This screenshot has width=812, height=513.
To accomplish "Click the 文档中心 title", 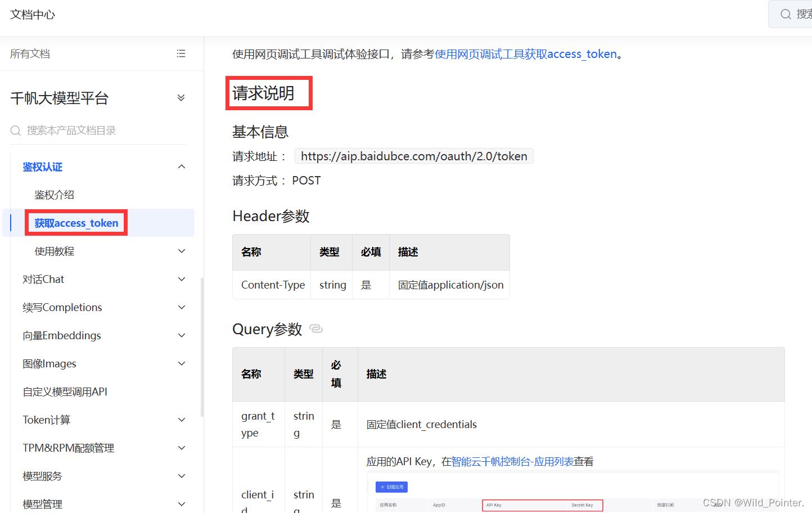I will pos(33,15).
